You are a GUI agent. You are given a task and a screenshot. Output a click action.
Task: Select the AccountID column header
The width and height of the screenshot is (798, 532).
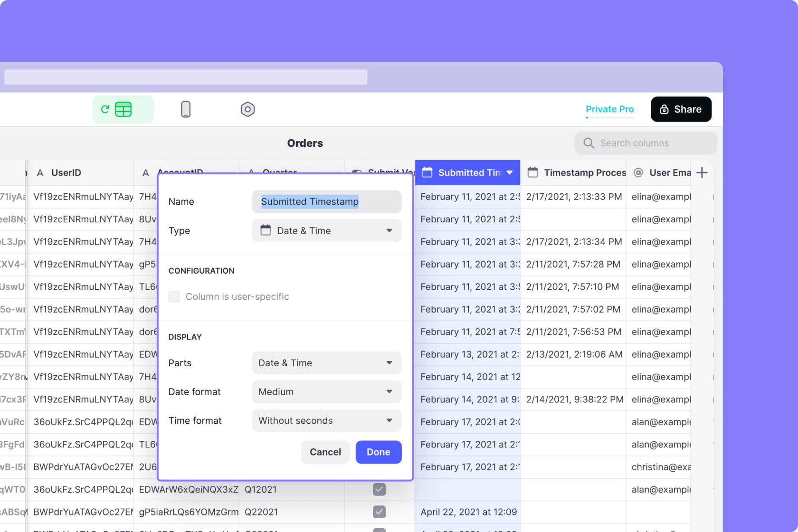pos(180,172)
